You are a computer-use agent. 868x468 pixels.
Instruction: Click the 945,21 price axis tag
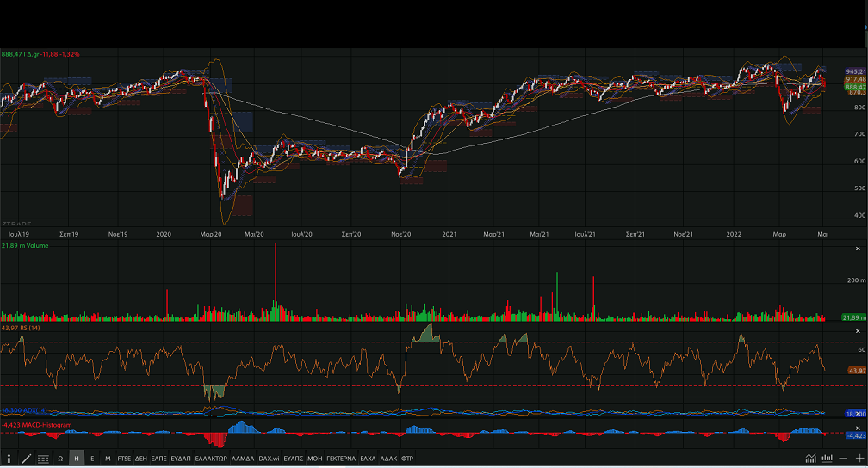[x=856, y=72]
